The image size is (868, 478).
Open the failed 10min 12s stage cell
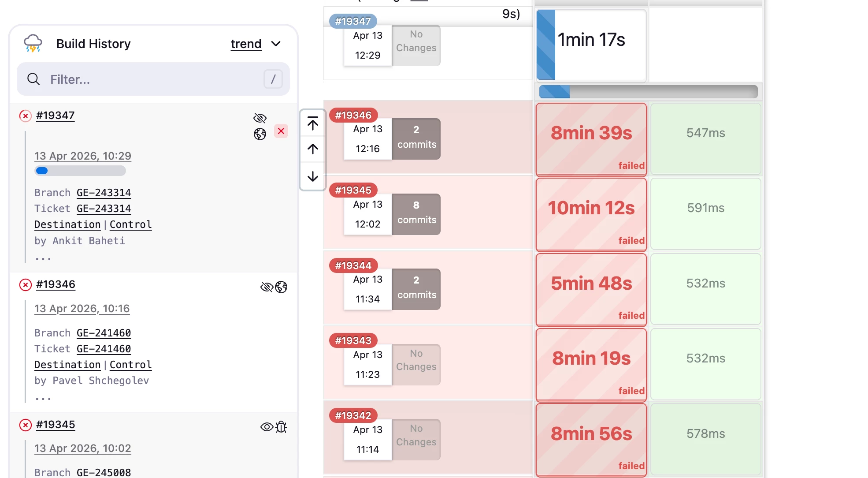pos(591,215)
